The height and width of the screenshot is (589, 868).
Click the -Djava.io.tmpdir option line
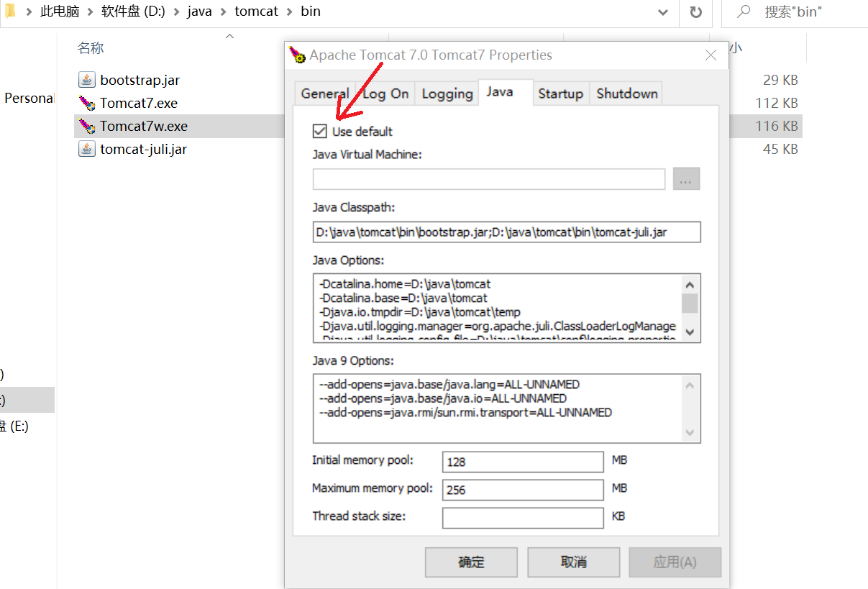419,312
